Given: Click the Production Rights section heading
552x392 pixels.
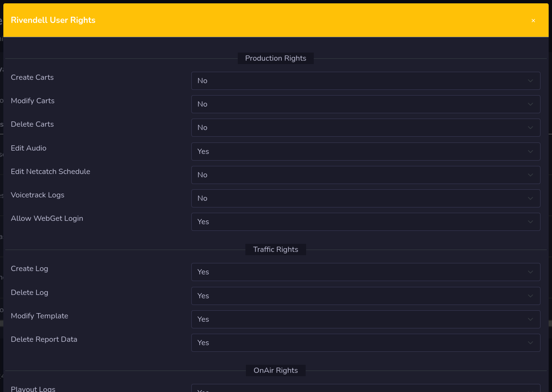Looking at the screenshot, I should click(x=276, y=58).
